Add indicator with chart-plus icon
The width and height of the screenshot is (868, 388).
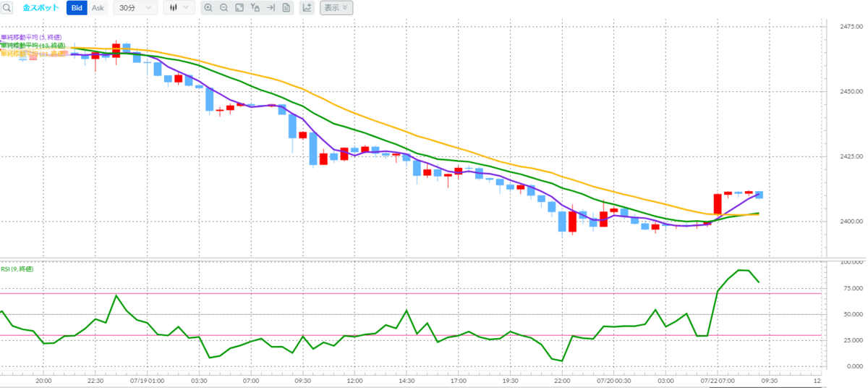(x=306, y=8)
